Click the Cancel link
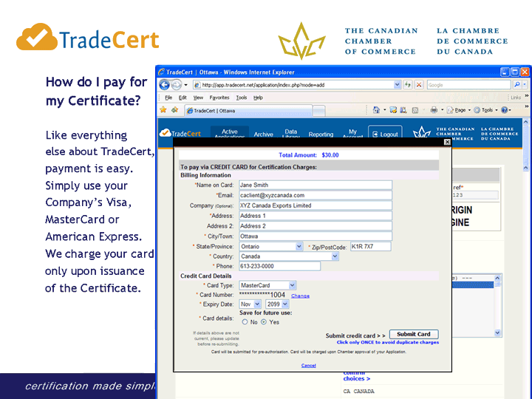The width and height of the screenshot is (532, 399). [x=308, y=366]
